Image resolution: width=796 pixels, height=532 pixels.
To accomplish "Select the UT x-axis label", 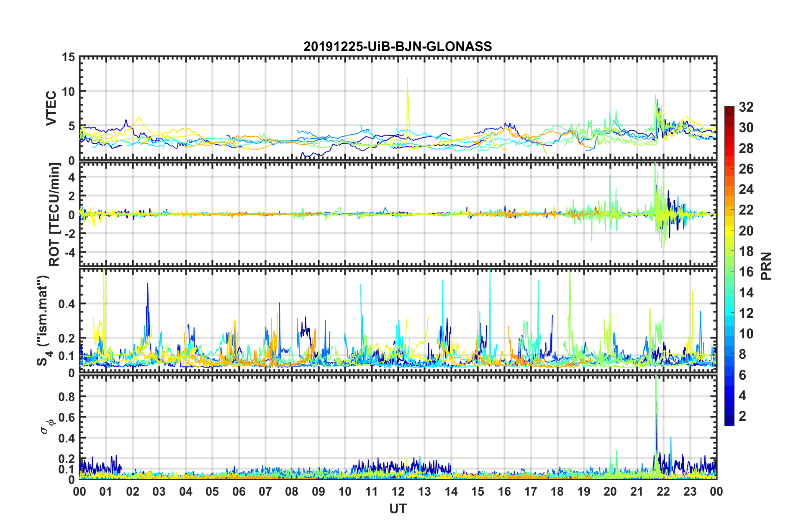I will [x=398, y=508].
